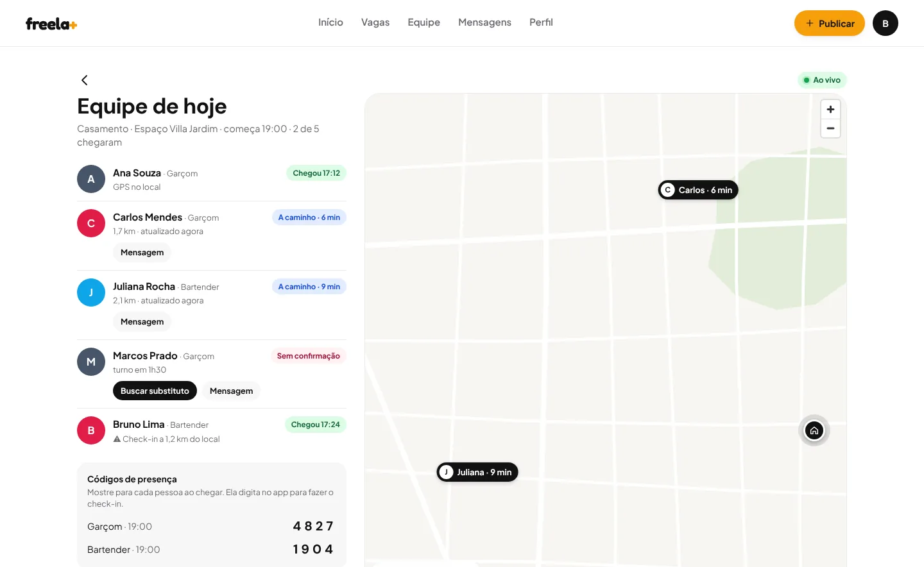Open Mensagens in the top navigation

(x=484, y=22)
